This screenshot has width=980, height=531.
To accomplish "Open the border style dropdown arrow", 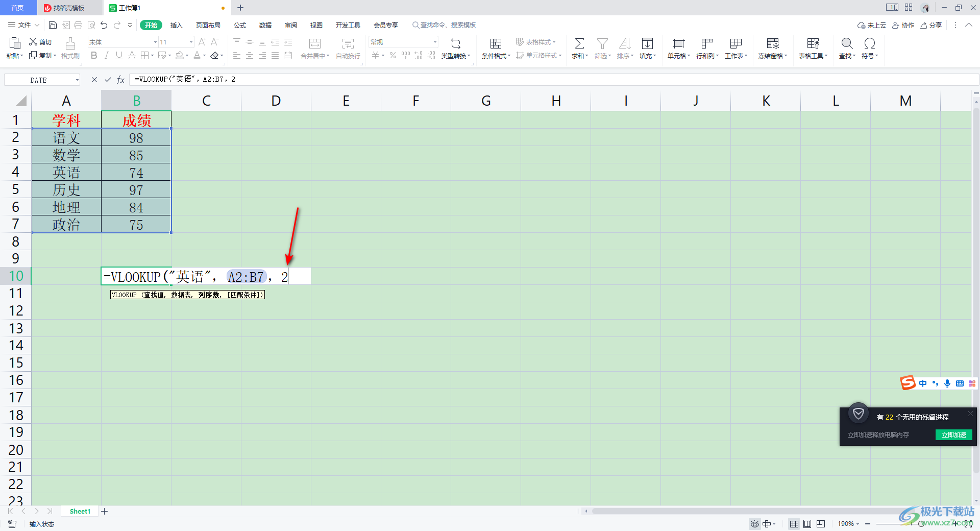I will click(x=152, y=55).
